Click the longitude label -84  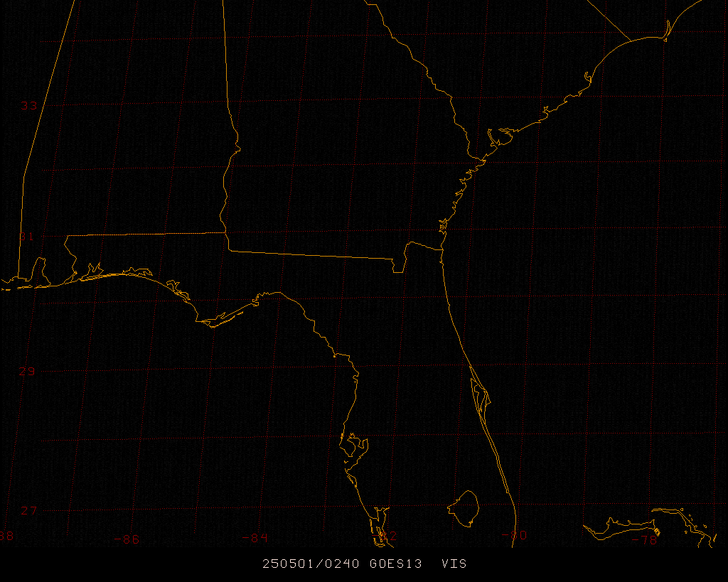255,538
